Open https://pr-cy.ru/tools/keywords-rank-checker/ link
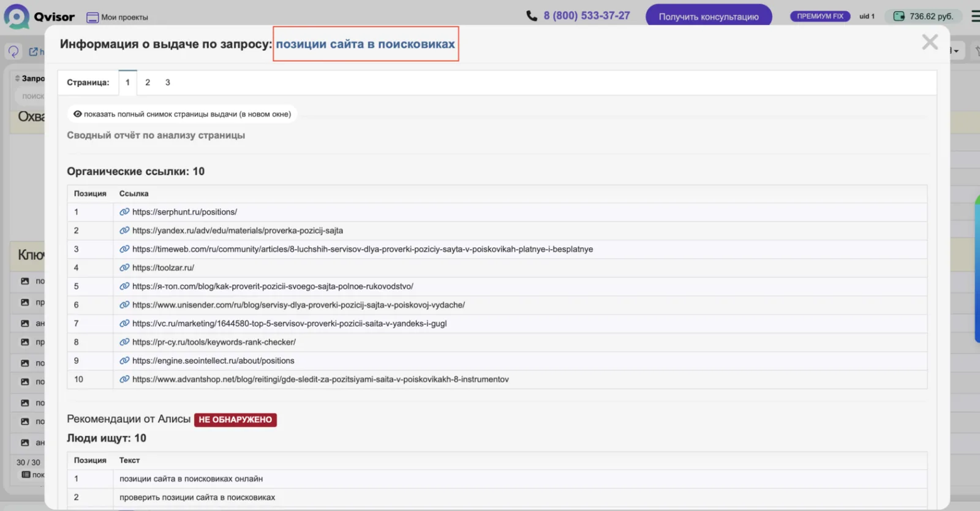The image size is (980, 511). point(214,342)
